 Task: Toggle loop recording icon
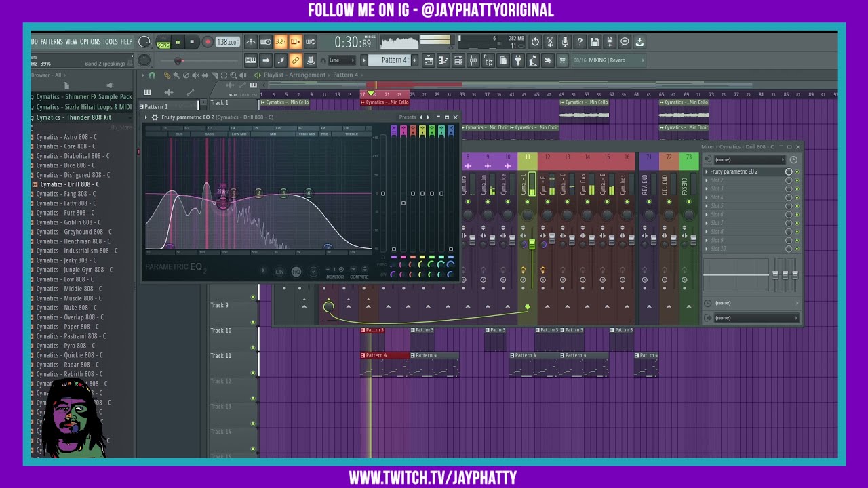311,42
